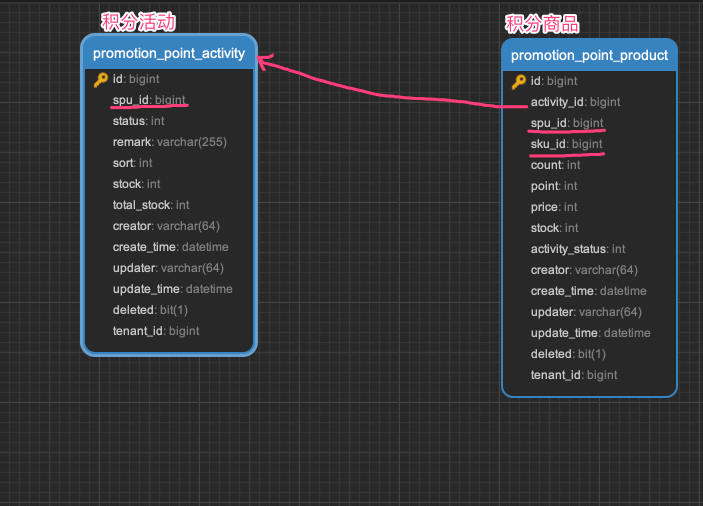Click the 积分商品 annotation label
This screenshot has width=703, height=506.
point(542,24)
